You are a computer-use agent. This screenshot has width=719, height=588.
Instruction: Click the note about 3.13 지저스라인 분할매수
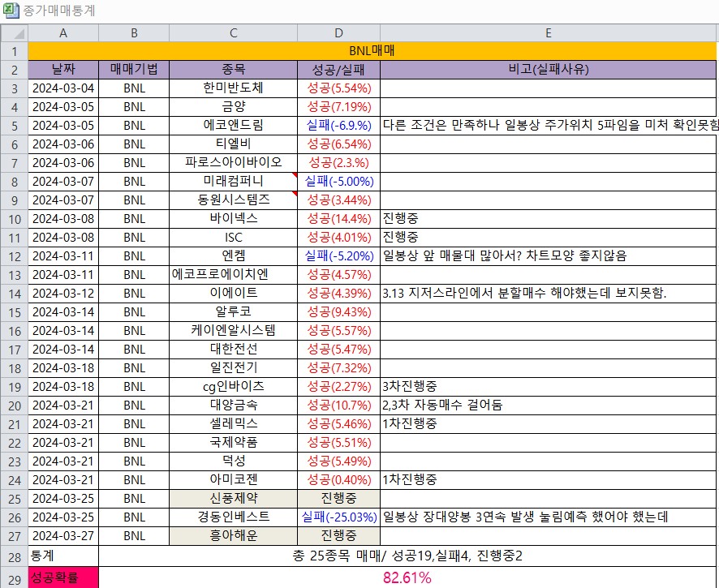point(549,294)
